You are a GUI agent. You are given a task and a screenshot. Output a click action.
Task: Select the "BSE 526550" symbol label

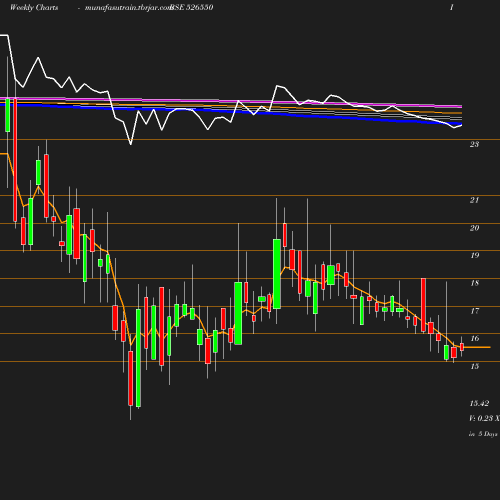(x=192, y=7)
